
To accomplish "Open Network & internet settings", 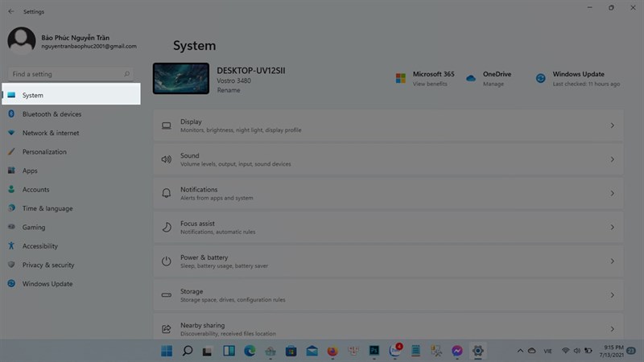I will tap(51, 133).
